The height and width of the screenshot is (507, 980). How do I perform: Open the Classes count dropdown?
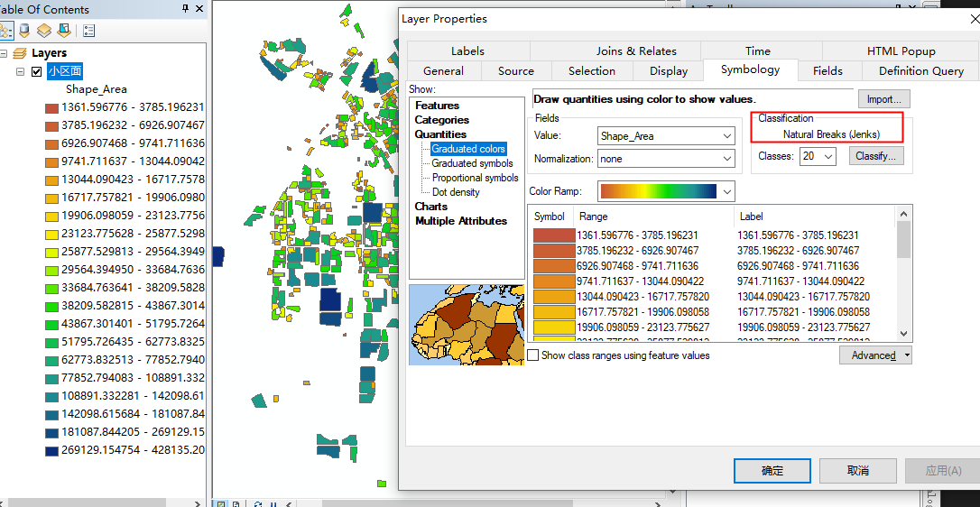click(x=828, y=156)
